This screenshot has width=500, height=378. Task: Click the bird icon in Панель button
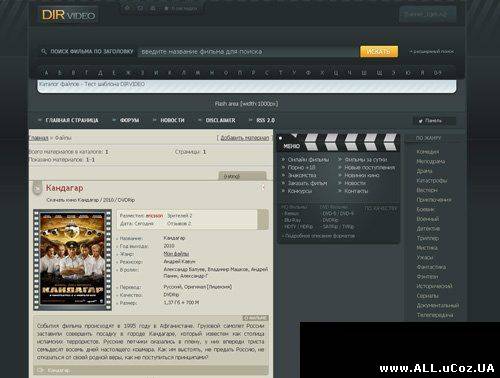(x=421, y=121)
